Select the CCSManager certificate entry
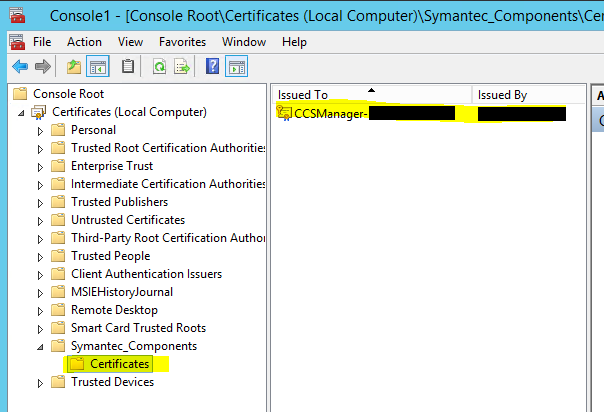This screenshot has width=604, height=412. pos(330,113)
